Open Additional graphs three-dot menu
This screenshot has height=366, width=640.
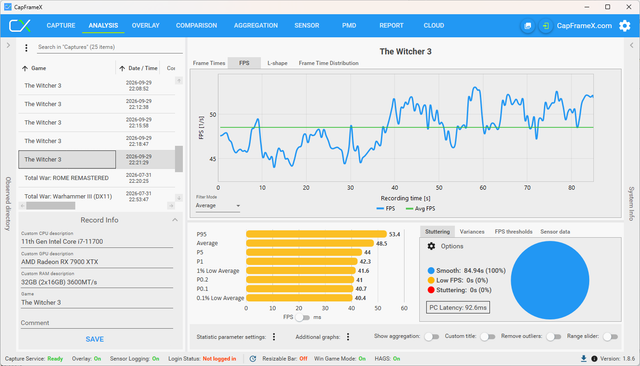pos(348,337)
